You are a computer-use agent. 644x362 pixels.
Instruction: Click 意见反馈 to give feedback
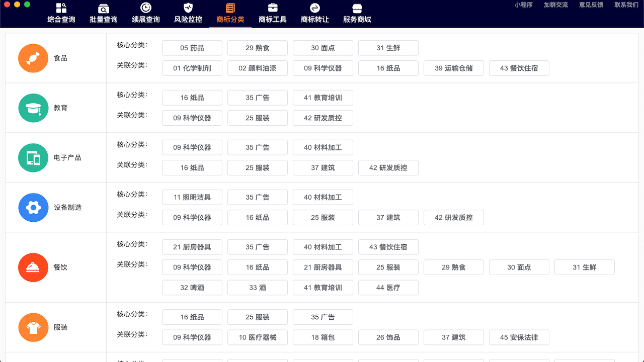[591, 5]
